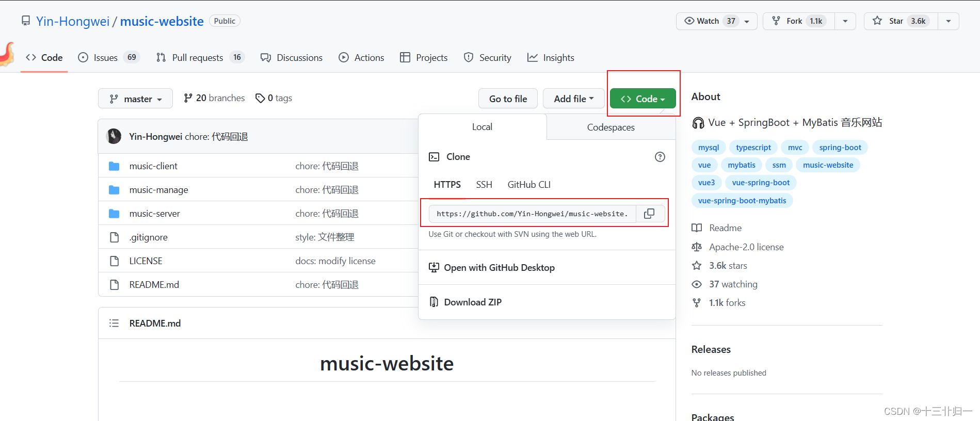Click the eye icon beside 37 watching
980x421 pixels.
pos(697,284)
